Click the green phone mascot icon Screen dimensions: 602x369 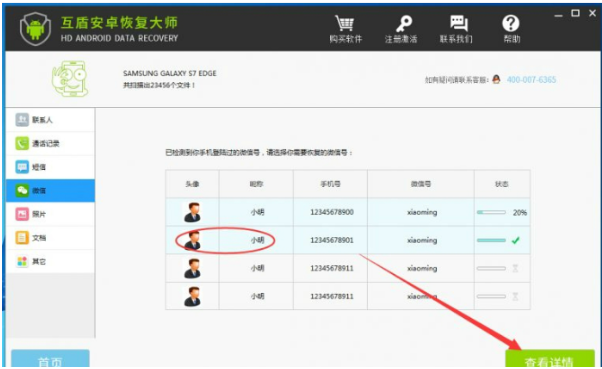[x=71, y=78]
